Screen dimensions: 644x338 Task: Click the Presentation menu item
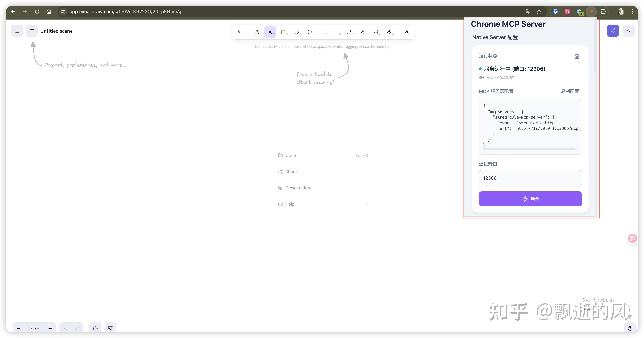tap(298, 188)
